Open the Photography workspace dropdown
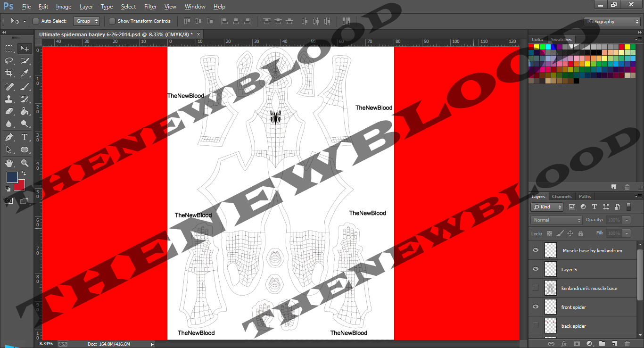Viewport: 644px width, 348px height. tap(612, 22)
